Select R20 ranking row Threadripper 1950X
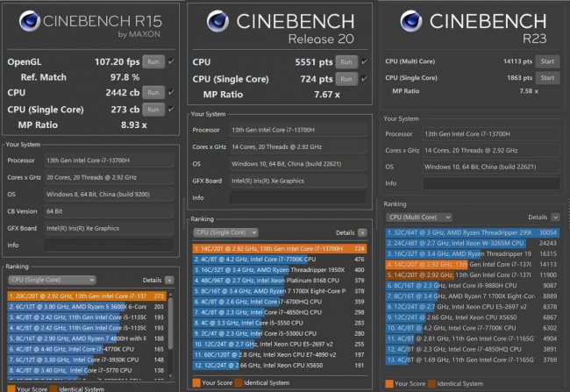Image resolution: width=570 pixels, height=392 pixels. (280, 270)
